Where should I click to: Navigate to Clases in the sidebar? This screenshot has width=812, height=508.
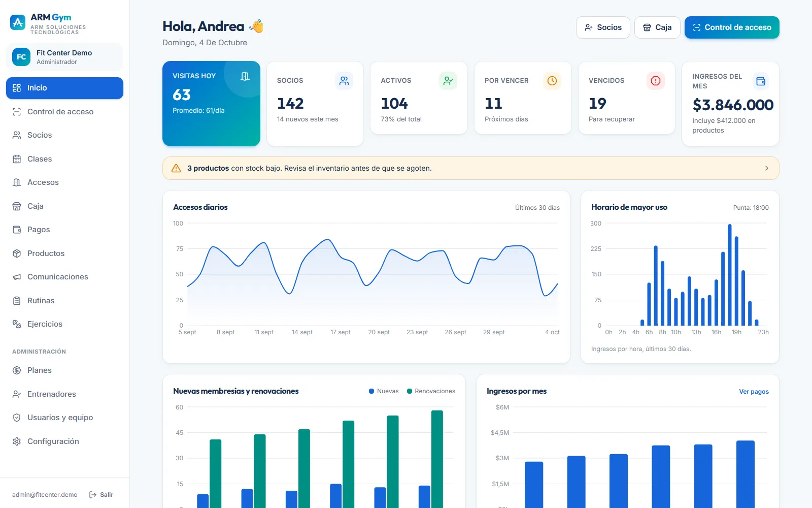click(x=64, y=159)
